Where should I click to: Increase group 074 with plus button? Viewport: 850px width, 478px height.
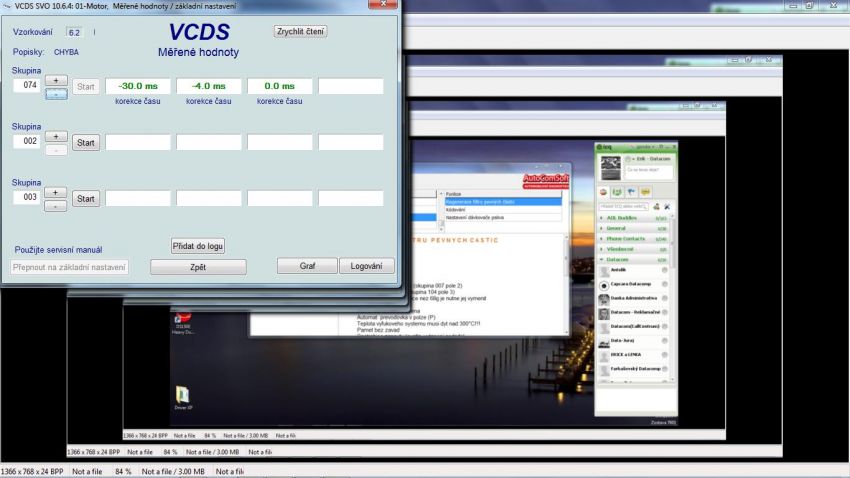(56, 80)
